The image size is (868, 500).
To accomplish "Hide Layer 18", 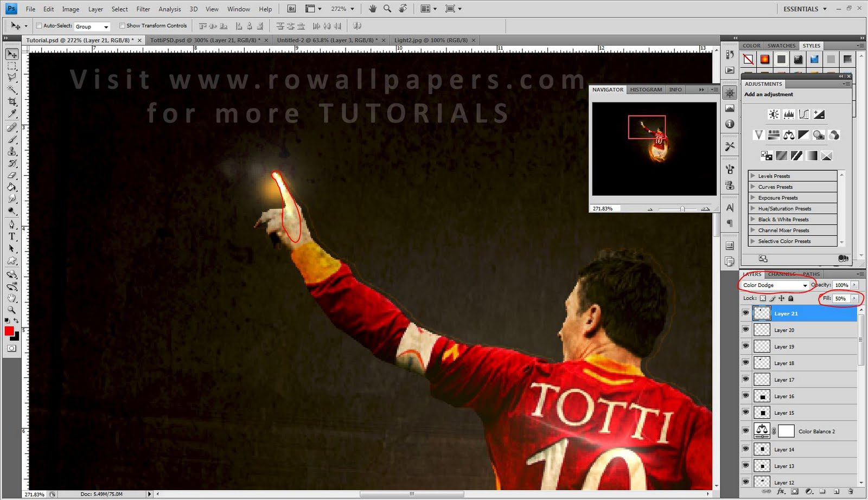I will pyautogui.click(x=746, y=363).
